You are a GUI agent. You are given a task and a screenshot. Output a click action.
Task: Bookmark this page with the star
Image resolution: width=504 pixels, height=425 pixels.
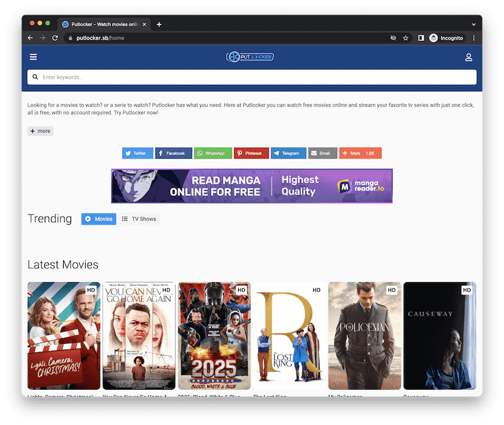(406, 38)
